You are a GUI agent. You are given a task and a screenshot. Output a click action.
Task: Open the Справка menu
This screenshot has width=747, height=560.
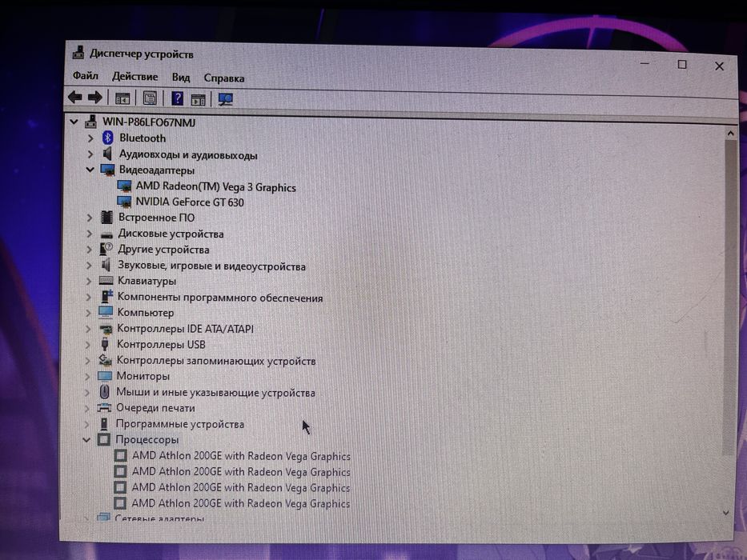point(224,78)
